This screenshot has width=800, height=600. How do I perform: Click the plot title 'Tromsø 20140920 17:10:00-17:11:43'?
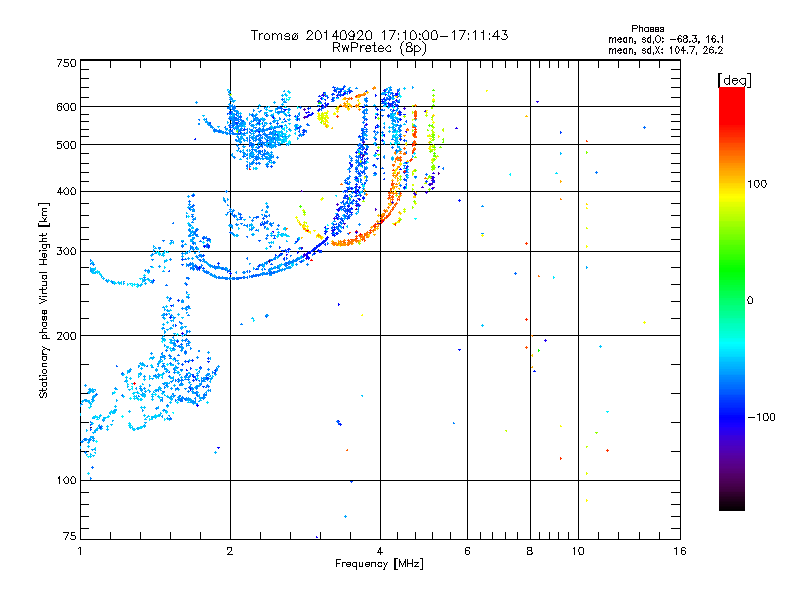[379, 35]
